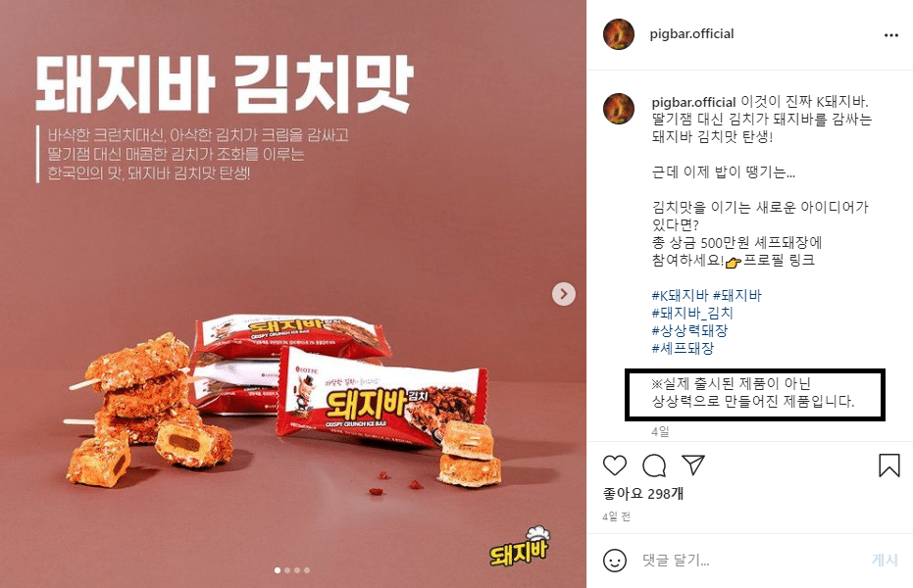
Task: Select the second carousel dot indicator
Action: [x=287, y=570]
